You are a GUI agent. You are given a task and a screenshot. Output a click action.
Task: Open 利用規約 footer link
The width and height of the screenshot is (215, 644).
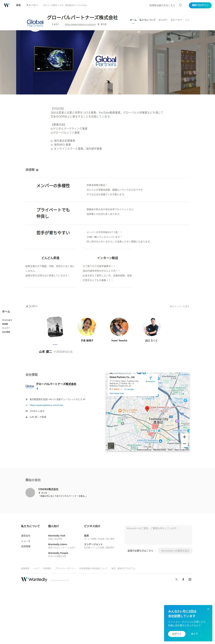click(x=47, y=568)
